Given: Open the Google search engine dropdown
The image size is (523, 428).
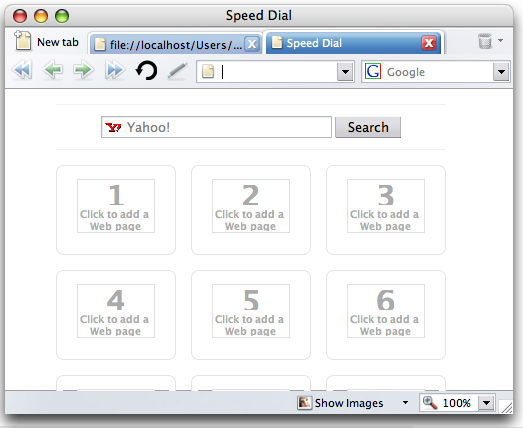Looking at the screenshot, I should point(501,71).
